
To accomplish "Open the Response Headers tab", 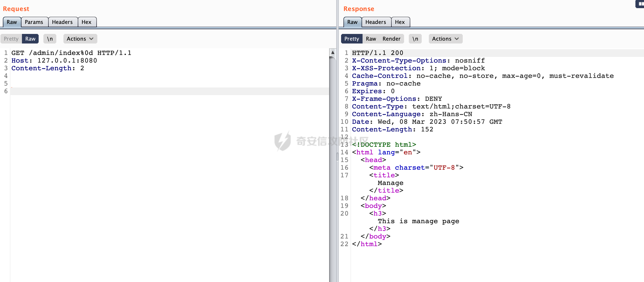I will tap(375, 22).
